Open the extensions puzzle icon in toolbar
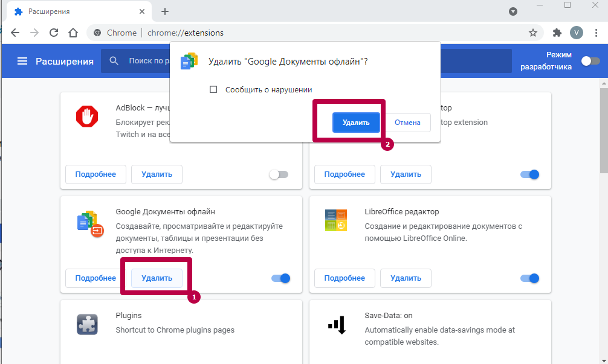608x364 pixels. click(557, 33)
